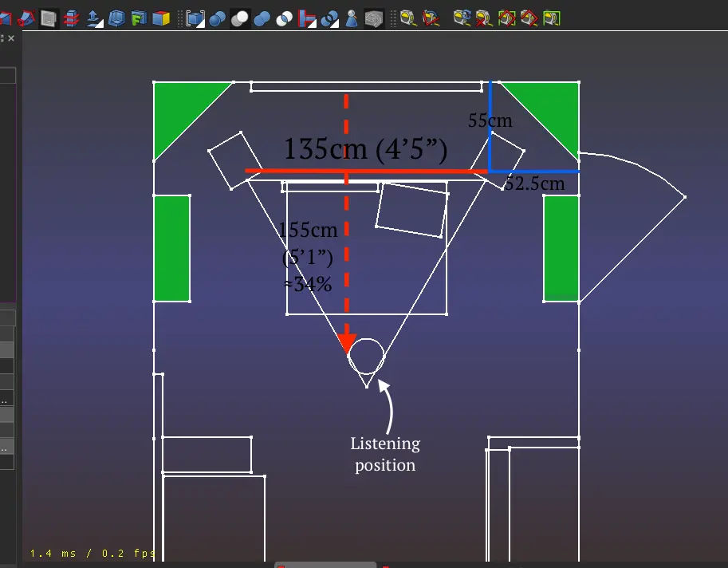Click the Measure toolbar grip handle
Screen dimensions: 728x568
point(394,18)
